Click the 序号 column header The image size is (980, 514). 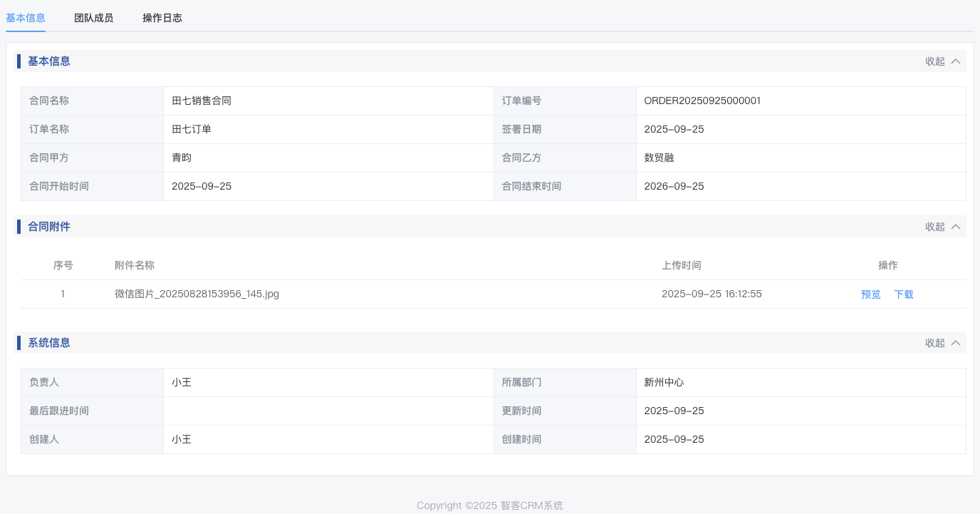pos(63,265)
